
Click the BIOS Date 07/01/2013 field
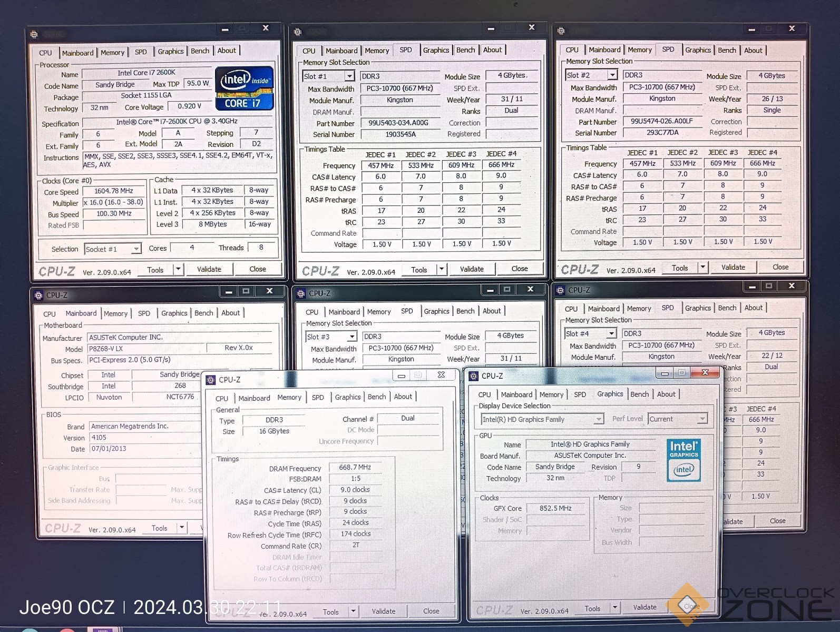click(145, 449)
